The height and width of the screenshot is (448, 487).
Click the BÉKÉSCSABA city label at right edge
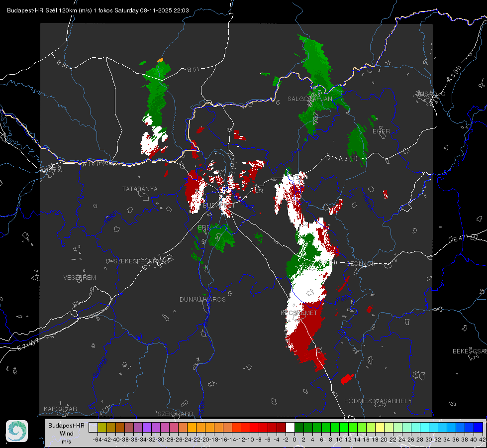(470, 351)
